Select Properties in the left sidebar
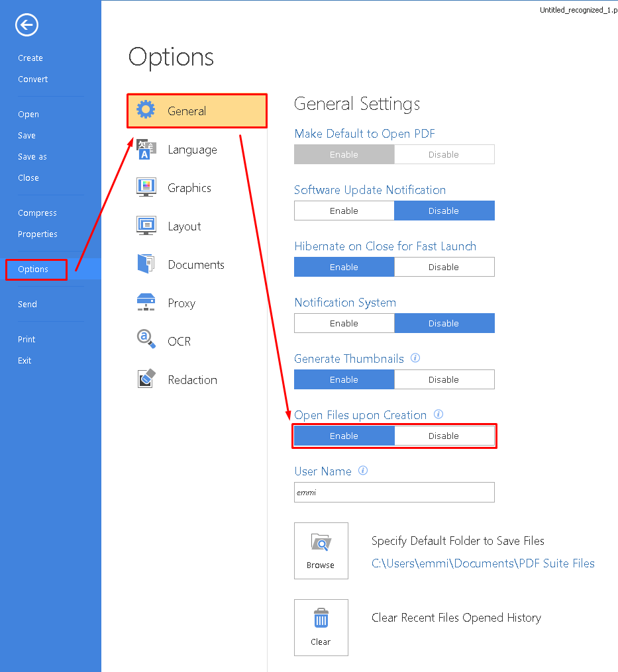 [x=37, y=234]
